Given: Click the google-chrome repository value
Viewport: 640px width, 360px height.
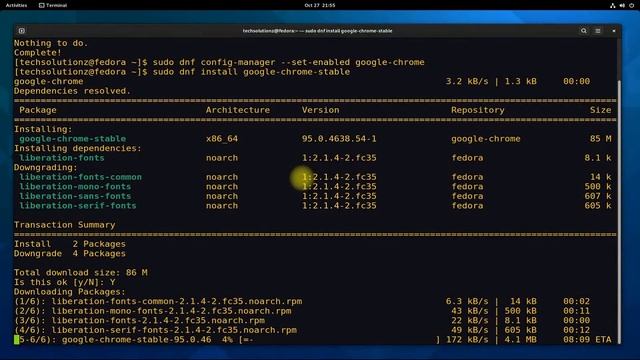Looking at the screenshot, I should (486, 139).
